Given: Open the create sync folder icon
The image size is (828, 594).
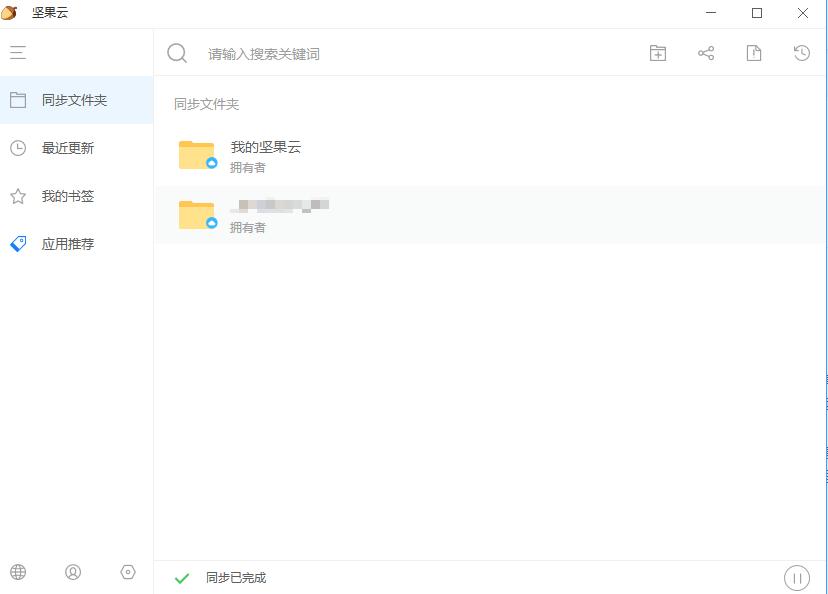Looking at the screenshot, I should (657, 53).
